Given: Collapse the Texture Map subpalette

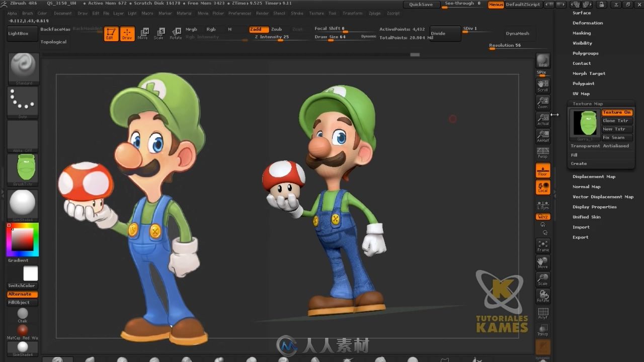Looking at the screenshot, I should click(x=587, y=104).
